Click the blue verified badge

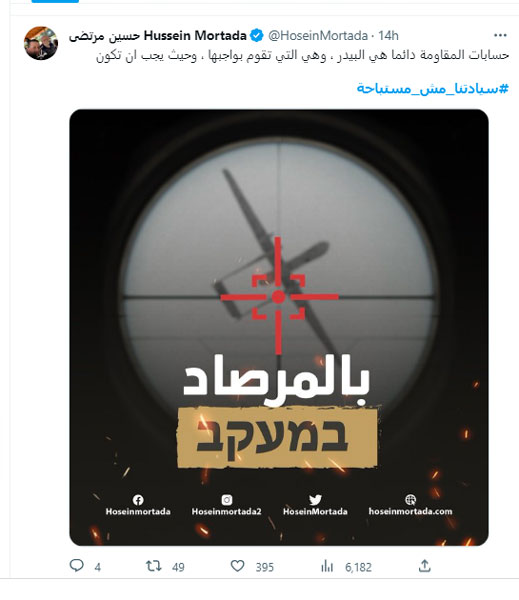[x=256, y=36]
